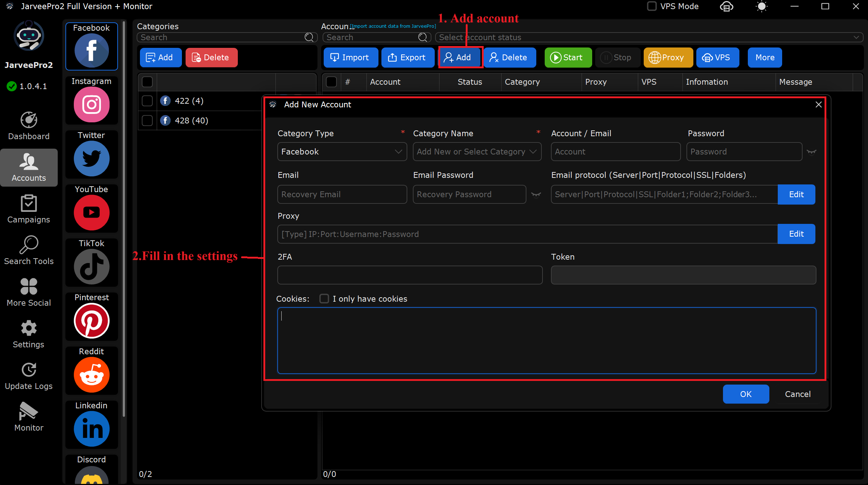Check the 428 (40) category checkbox
The image size is (868, 485).
point(147,121)
